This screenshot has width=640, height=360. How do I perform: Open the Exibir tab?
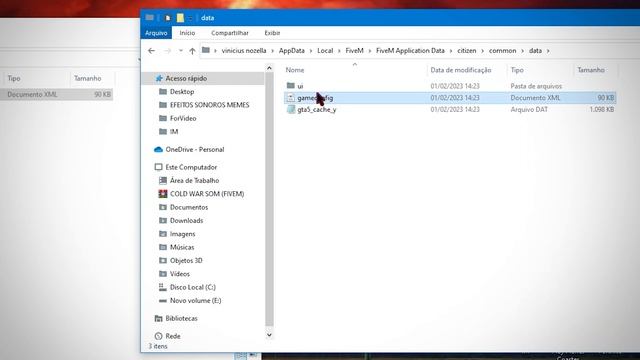272,33
